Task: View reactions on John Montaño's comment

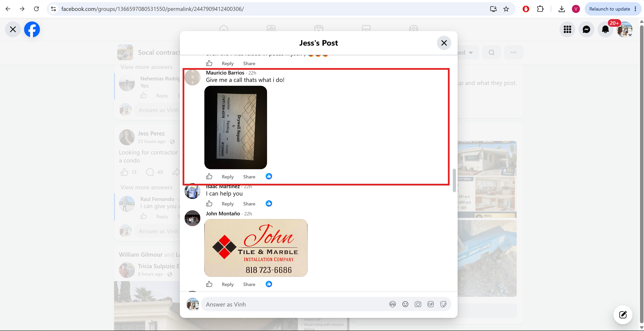Action: click(269, 284)
